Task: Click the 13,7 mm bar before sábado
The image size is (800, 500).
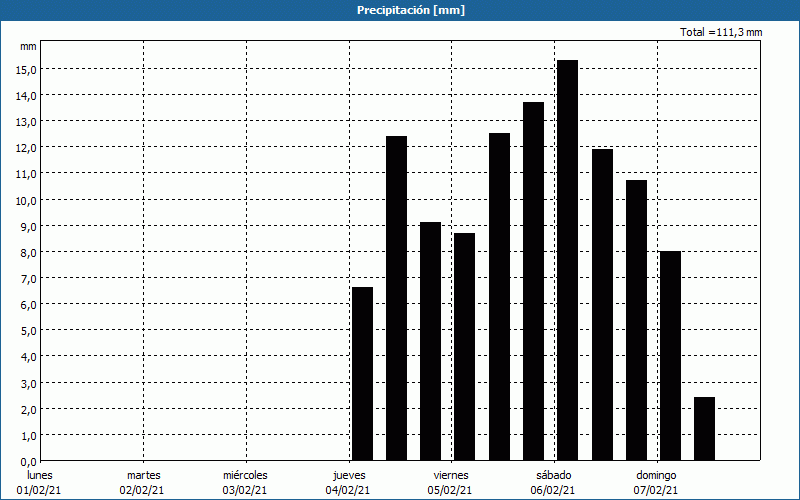Action: coord(534,281)
